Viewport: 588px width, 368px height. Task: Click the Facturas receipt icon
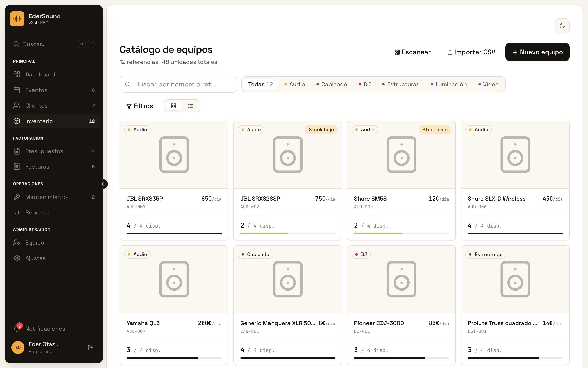17,167
